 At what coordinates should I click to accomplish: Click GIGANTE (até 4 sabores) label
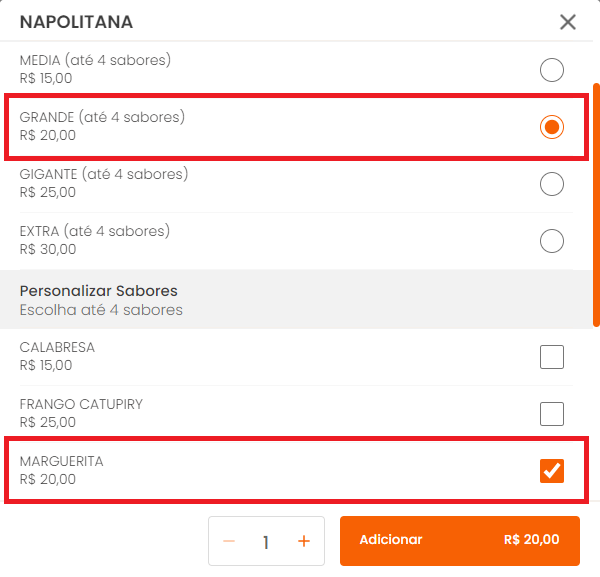[x=104, y=174]
